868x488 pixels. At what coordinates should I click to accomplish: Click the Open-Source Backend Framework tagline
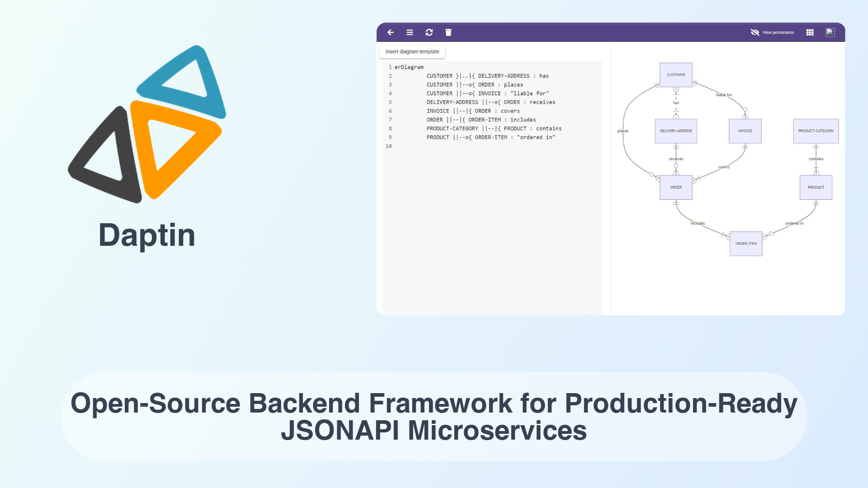tap(434, 417)
